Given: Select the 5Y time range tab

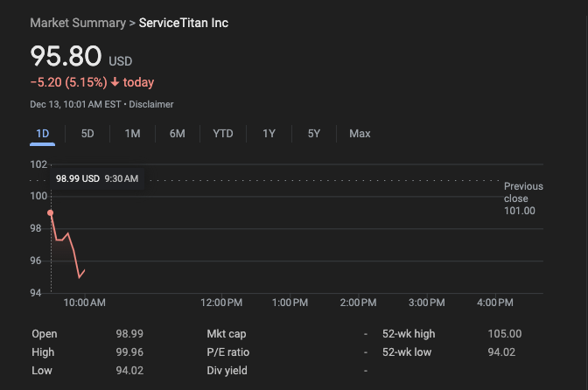Looking at the screenshot, I should pyautogui.click(x=314, y=134).
